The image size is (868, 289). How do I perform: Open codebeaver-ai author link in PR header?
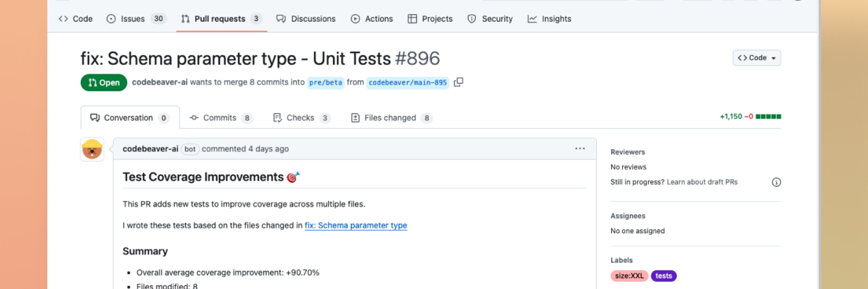coord(160,82)
